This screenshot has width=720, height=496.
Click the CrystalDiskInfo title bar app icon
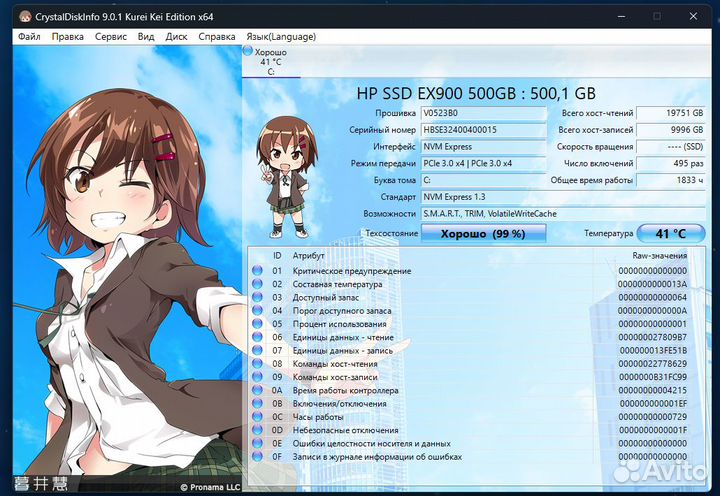click(26, 17)
